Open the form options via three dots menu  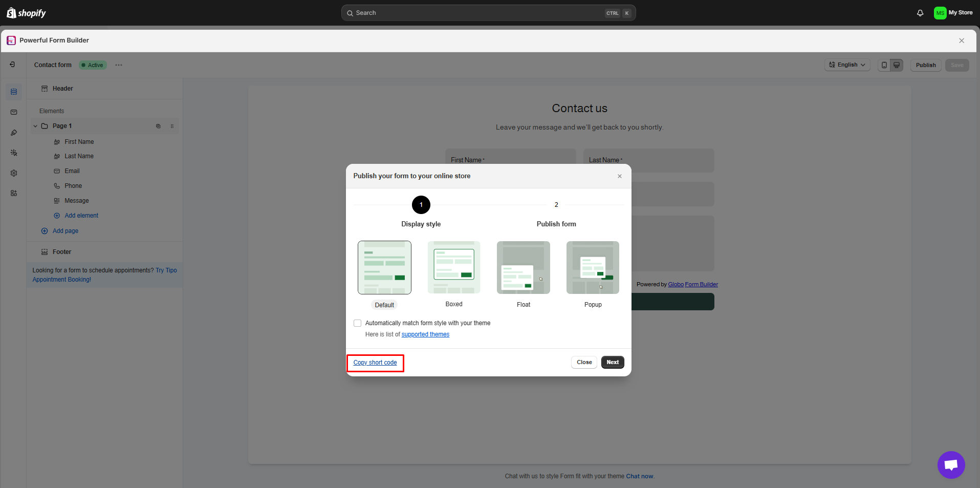pyautogui.click(x=119, y=65)
